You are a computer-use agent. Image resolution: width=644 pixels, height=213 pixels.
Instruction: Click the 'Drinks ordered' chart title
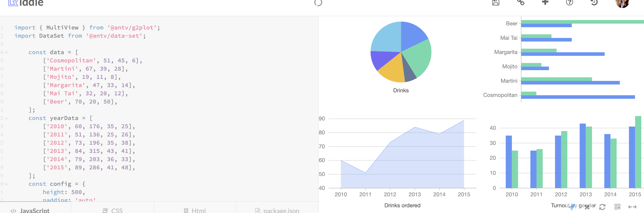pos(402,205)
